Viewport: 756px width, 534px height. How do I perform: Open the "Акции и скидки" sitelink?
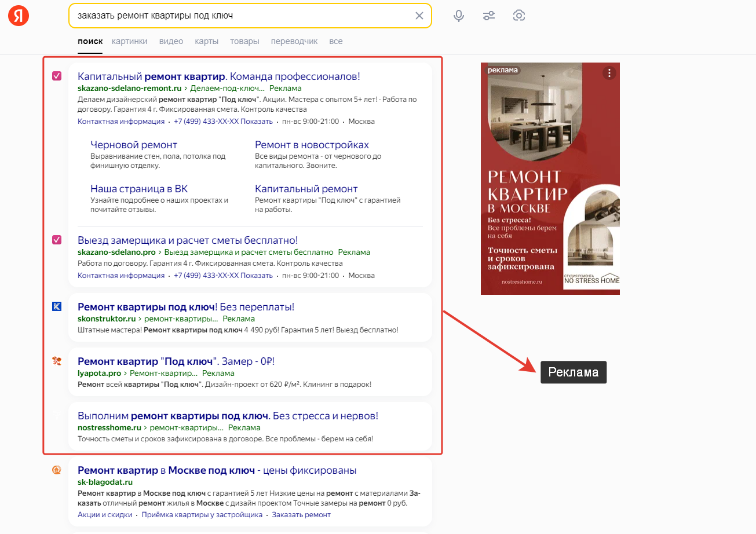click(104, 515)
